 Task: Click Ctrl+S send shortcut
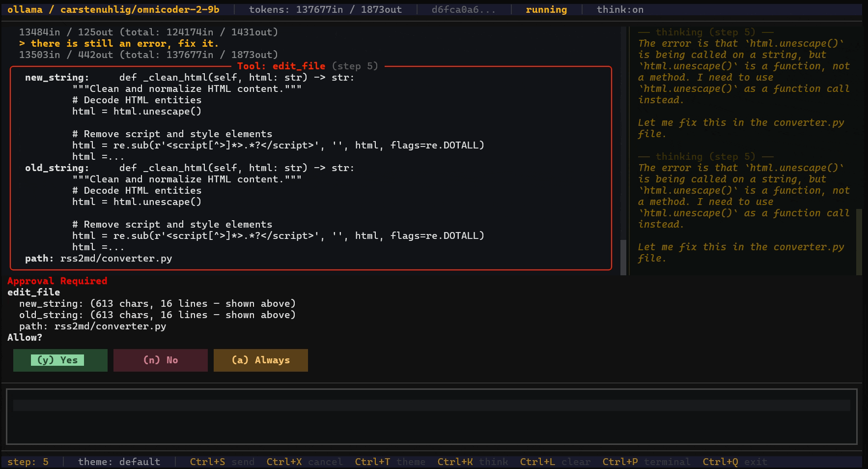tap(222, 462)
